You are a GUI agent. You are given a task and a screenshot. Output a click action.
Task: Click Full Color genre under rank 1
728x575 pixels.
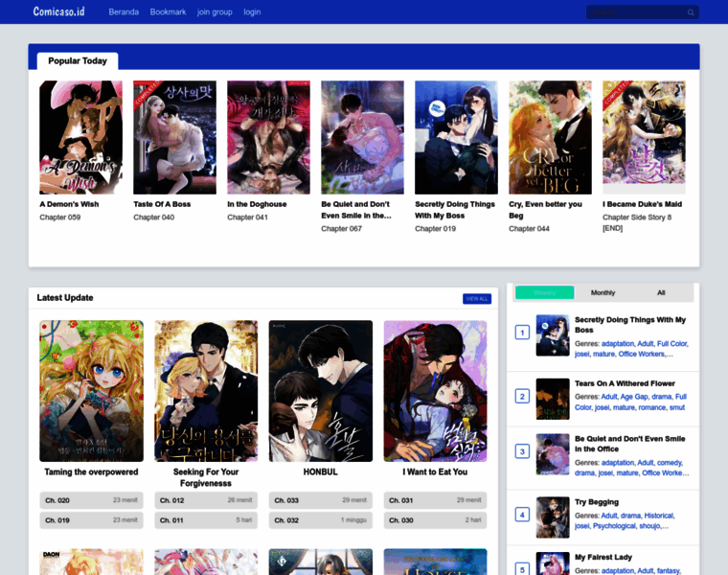point(671,344)
